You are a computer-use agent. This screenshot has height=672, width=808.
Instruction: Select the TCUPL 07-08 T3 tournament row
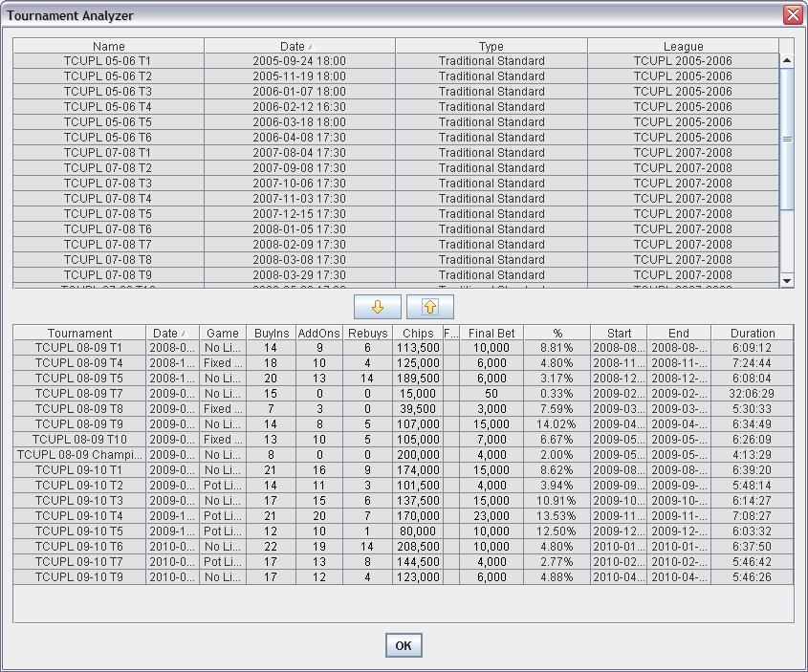[x=108, y=184]
